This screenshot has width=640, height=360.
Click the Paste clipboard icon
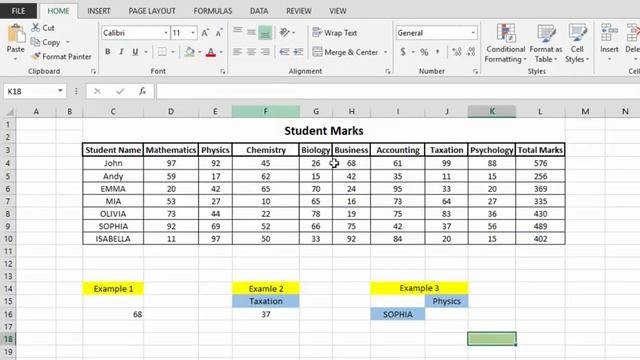[16, 34]
